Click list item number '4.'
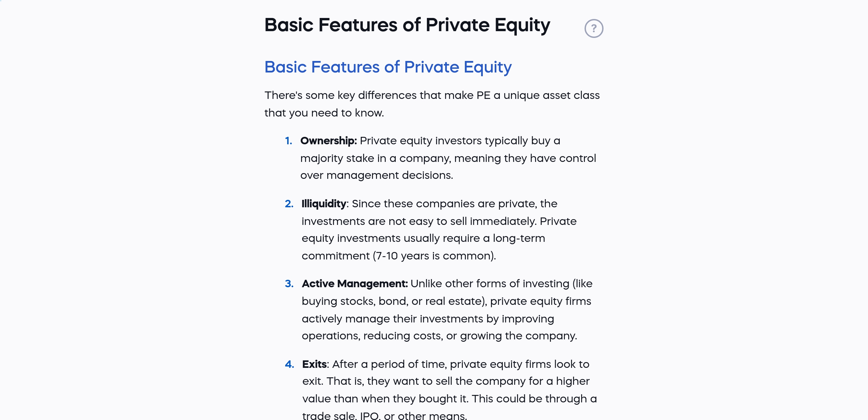The height and width of the screenshot is (420, 868). pos(289,364)
